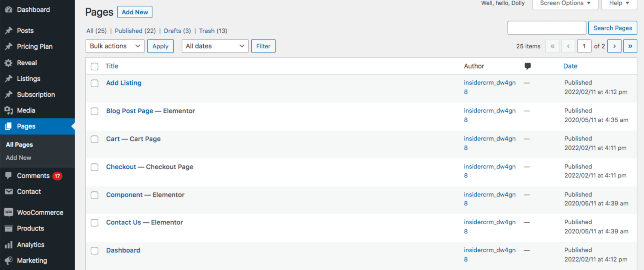This screenshot has height=270, width=644.
Task: Click the WooCommerce logo icon
Action: 9,212
